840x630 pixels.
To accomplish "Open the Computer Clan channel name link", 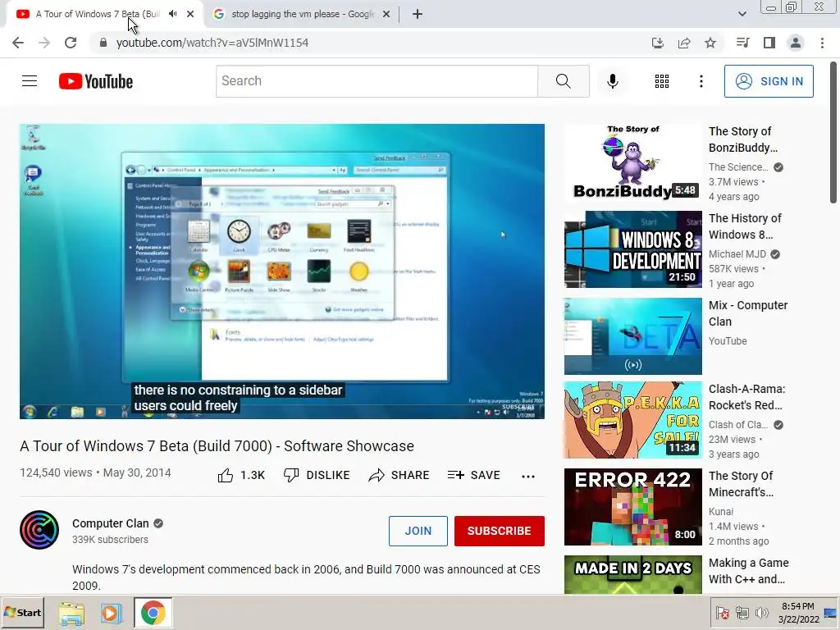I will pyautogui.click(x=111, y=523).
